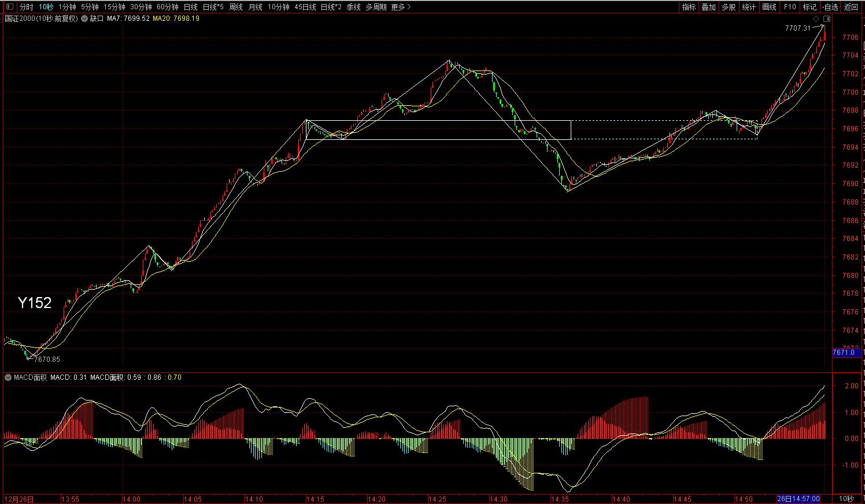This screenshot has height=504, width=865.
Task: Select the 10秒 period tab
Action: tap(46, 7)
